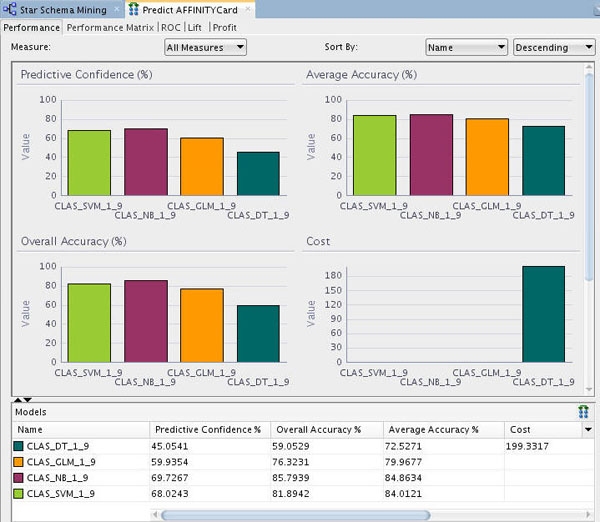Click the compare models icon in Models panel

[583, 411]
